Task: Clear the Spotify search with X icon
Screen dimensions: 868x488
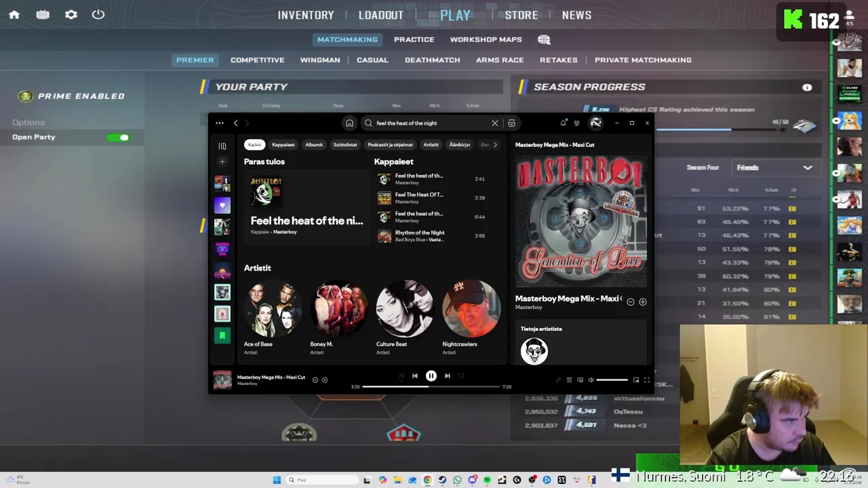Action: coord(495,123)
